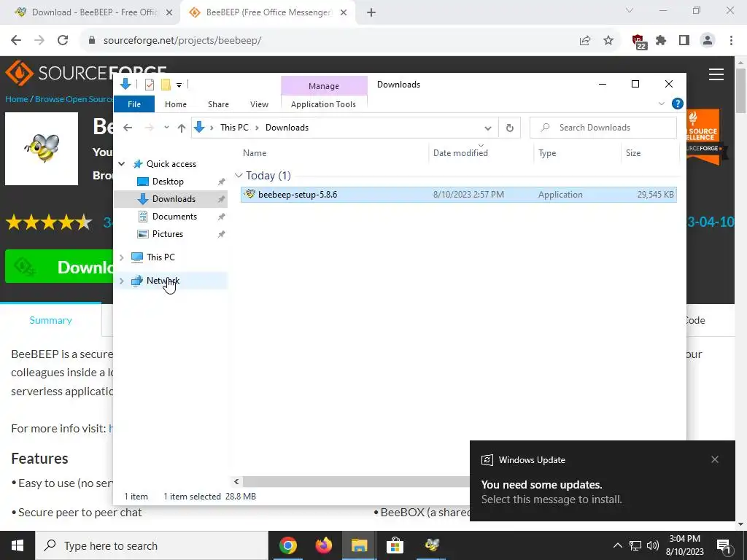The height and width of the screenshot is (560, 747).
Task: Bookmark this page with the star
Action: click(x=608, y=41)
